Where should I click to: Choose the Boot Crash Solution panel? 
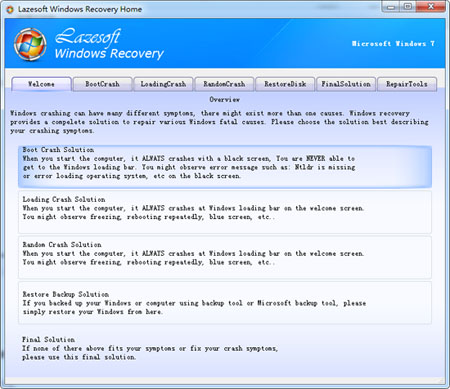click(225, 166)
